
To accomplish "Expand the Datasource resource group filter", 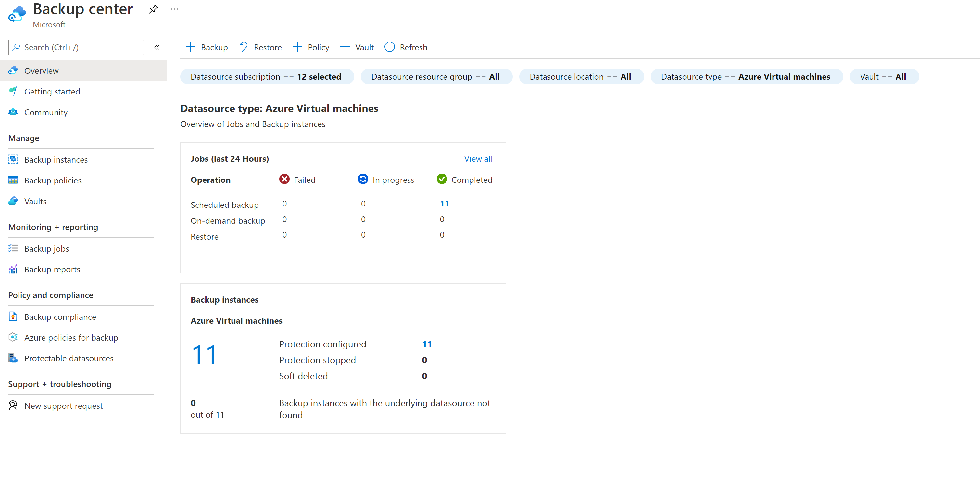I will [437, 76].
